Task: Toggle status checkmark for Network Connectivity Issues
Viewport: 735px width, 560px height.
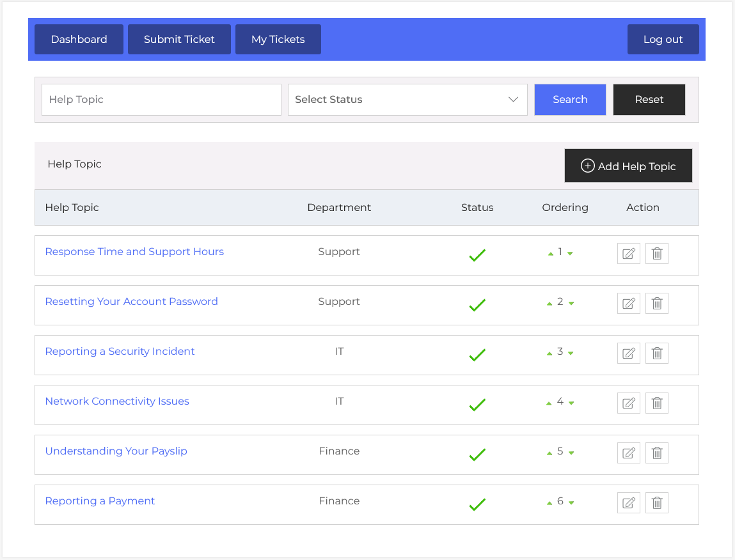Action: (x=477, y=405)
